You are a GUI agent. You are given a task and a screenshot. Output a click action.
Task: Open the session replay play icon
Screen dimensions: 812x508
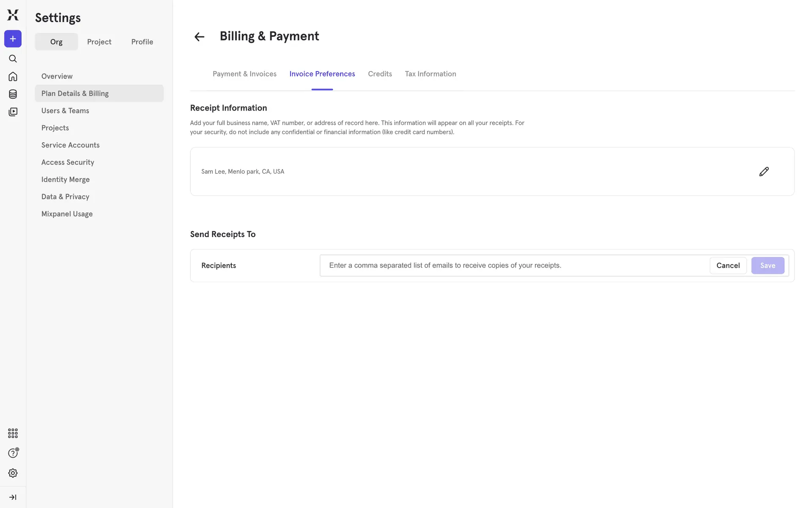13,112
